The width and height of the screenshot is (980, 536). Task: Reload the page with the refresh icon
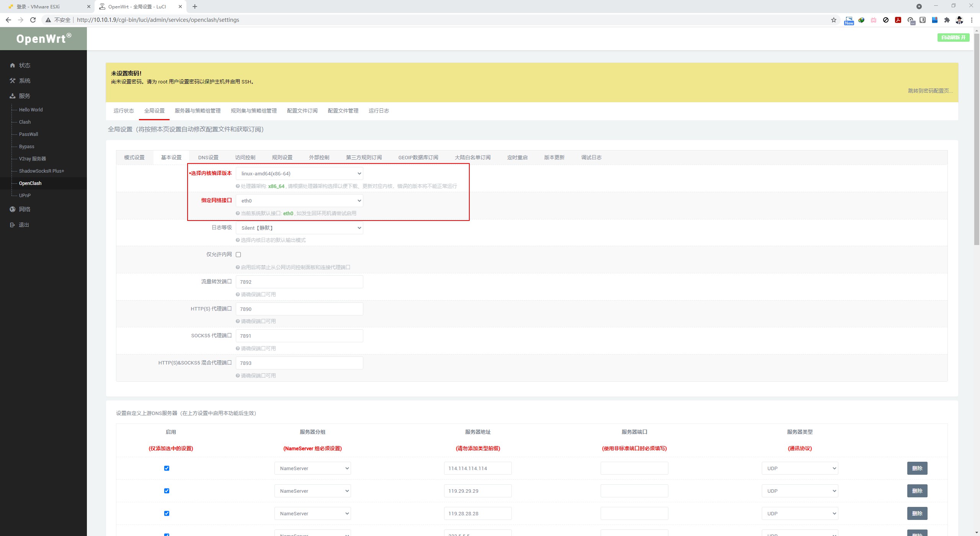[33, 20]
